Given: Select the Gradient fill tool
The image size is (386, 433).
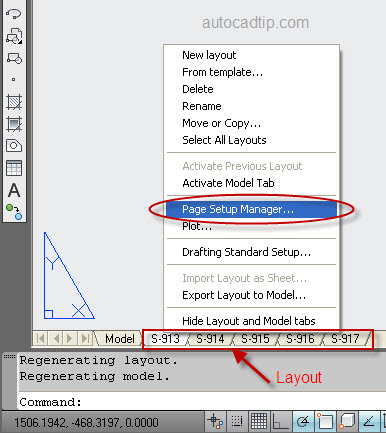Looking at the screenshot, I should click(14, 124).
